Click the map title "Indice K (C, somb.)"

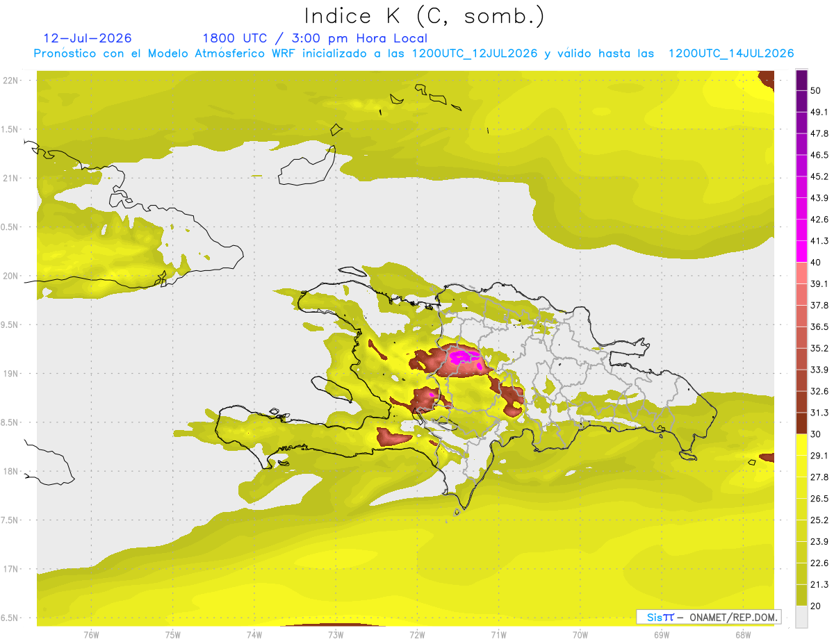424,16
